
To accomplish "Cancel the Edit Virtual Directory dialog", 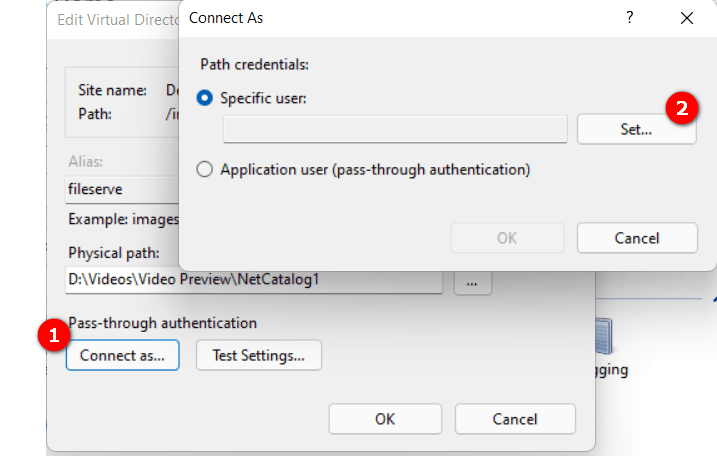I will [x=514, y=419].
